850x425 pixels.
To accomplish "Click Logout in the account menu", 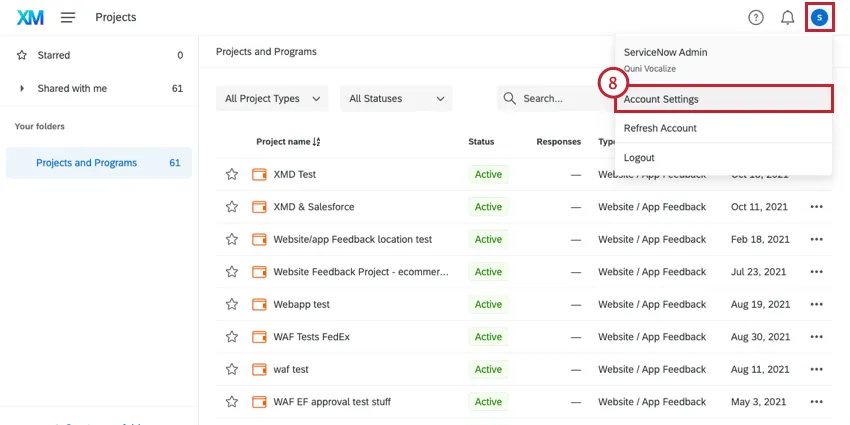I will point(639,158).
